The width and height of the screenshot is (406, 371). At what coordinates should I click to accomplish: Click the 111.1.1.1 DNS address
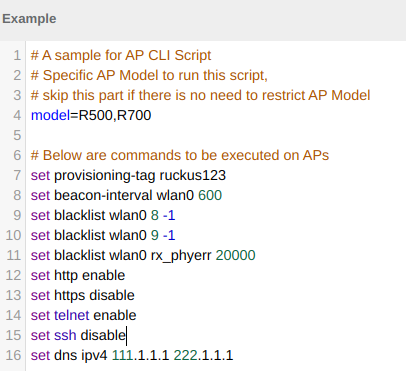click(141, 355)
